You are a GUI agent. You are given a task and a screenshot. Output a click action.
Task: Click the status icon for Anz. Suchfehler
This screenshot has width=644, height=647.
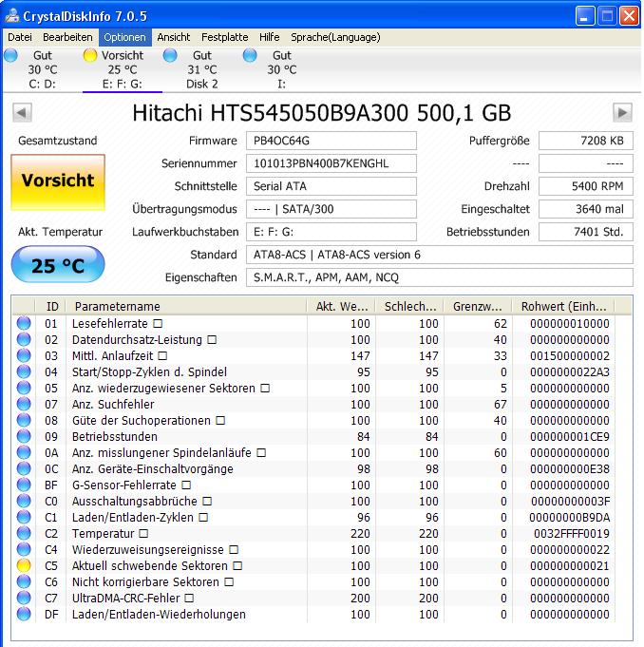click(x=24, y=404)
